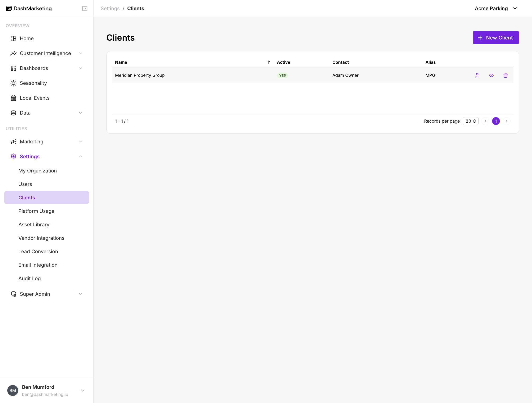Viewport: 532px width, 403px height.
Task: Open My Organization settings
Action: tap(47, 171)
